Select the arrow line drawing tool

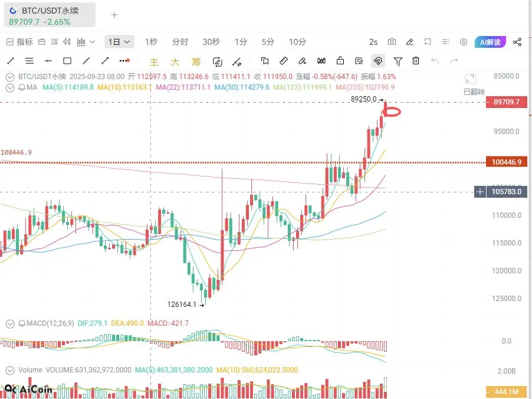tap(105, 61)
